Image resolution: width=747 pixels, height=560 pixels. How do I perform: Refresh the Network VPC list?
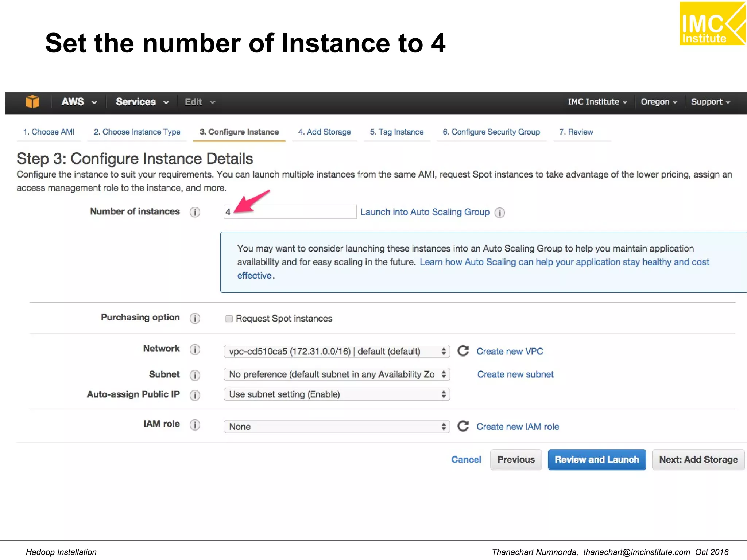point(463,351)
